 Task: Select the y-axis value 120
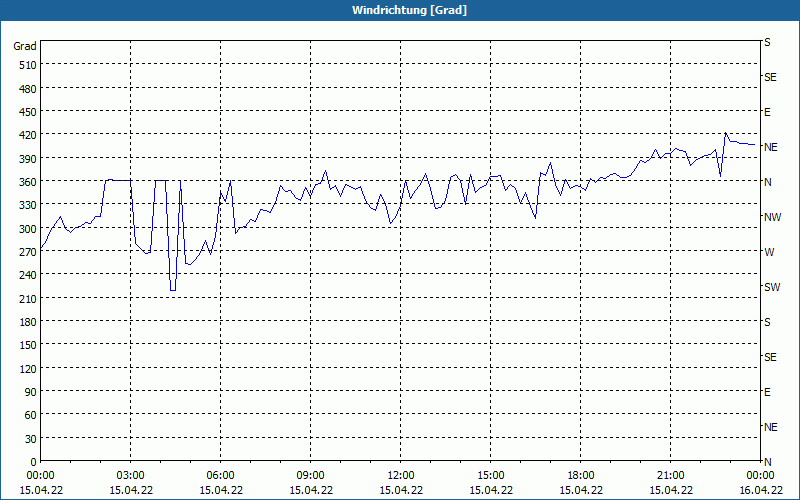(28, 369)
